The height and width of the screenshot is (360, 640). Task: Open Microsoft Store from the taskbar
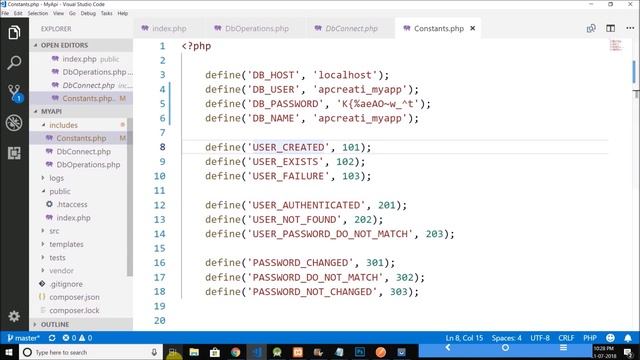(x=215, y=352)
